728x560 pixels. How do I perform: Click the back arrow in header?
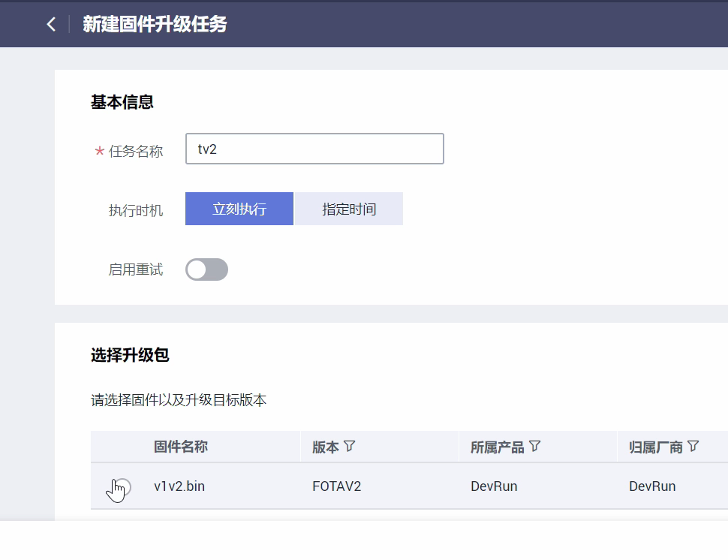51,24
